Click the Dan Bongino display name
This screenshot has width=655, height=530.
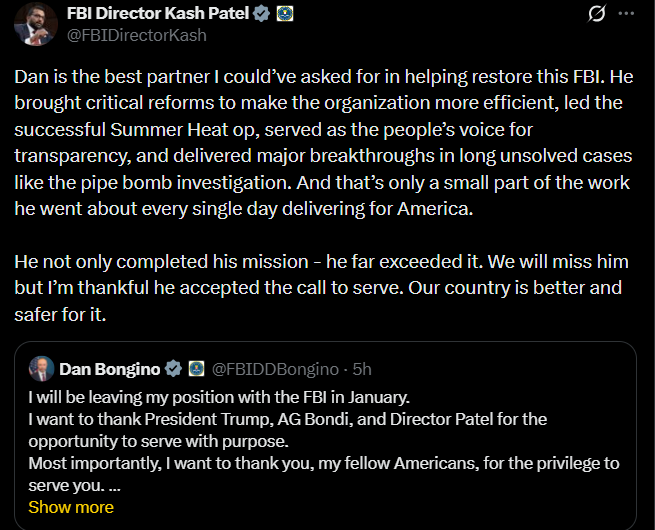click(110, 369)
